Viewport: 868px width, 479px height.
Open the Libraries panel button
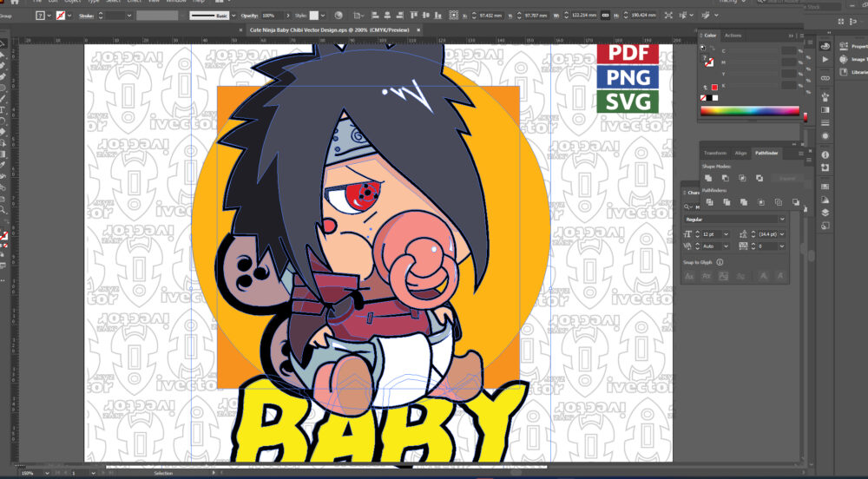[853, 73]
